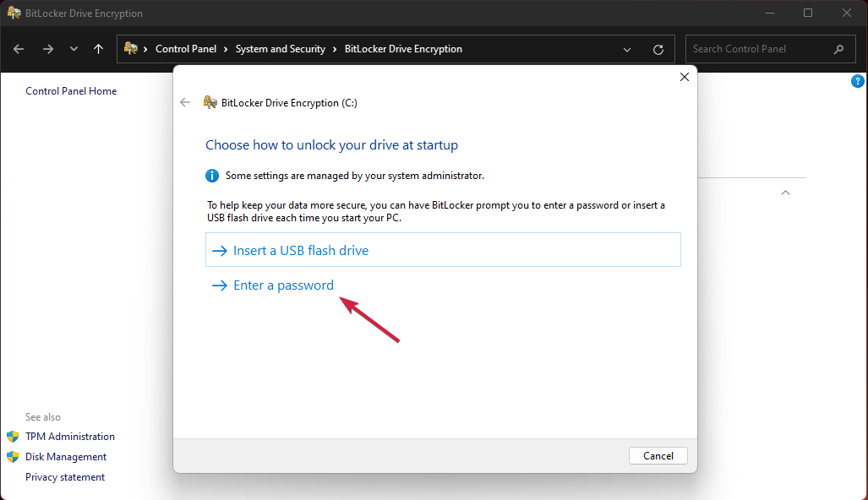Click the back arrow in the dialog
868x500 pixels.
(x=185, y=102)
